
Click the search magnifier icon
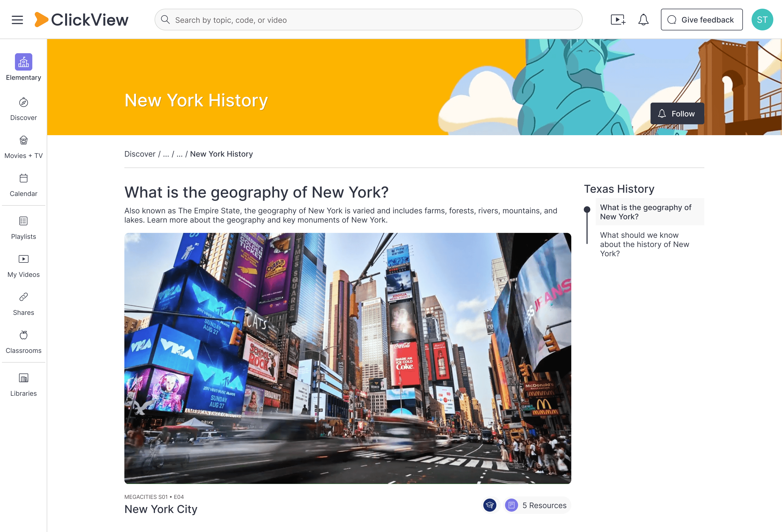(x=165, y=20)
